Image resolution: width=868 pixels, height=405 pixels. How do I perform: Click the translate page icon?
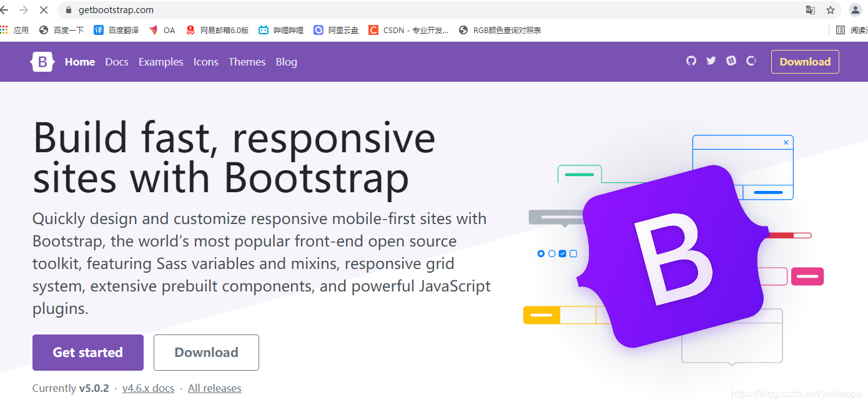click(811, 10)
